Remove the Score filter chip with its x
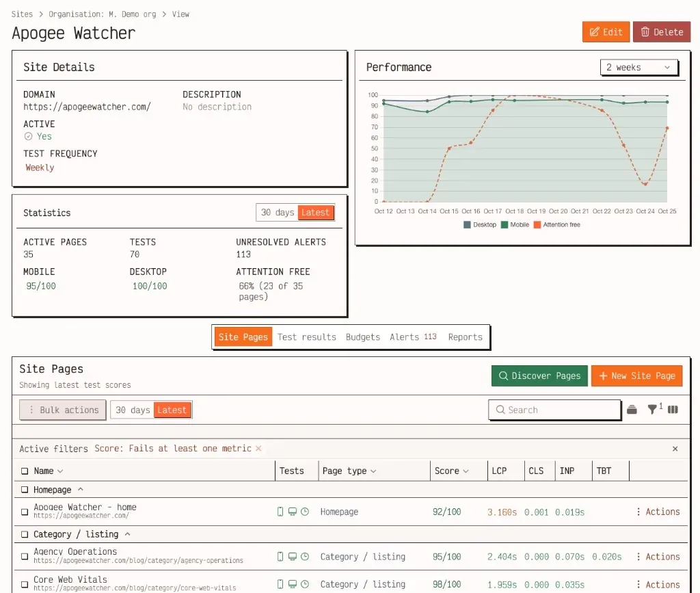Screen dimensions: 700x593 pos(258,448)
